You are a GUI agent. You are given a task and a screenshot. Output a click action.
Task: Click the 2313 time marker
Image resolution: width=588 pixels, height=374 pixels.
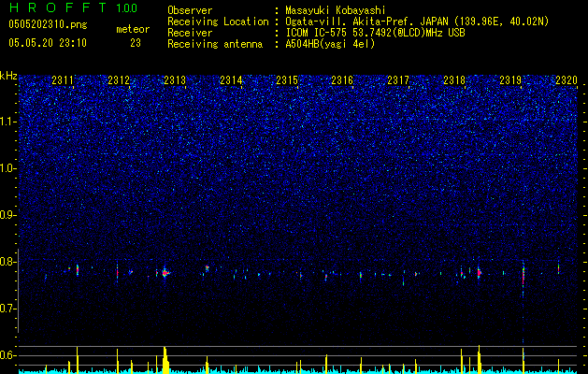click(x=175, y=80)
